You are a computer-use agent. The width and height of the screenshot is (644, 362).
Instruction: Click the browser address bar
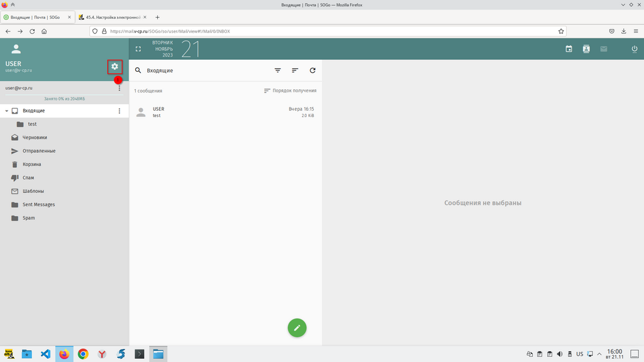pyautogui.click(x=327, y=31)
